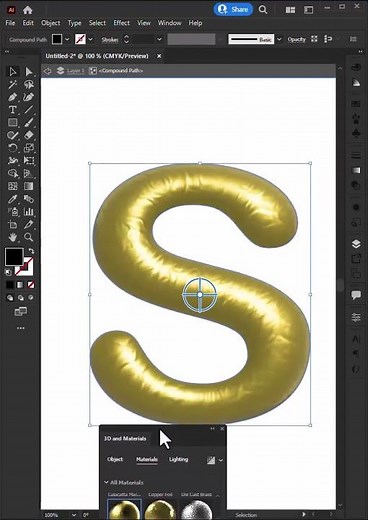Select the Width/Warp tool
This screenshot has width=368, height=520.
tap(13, 160)
